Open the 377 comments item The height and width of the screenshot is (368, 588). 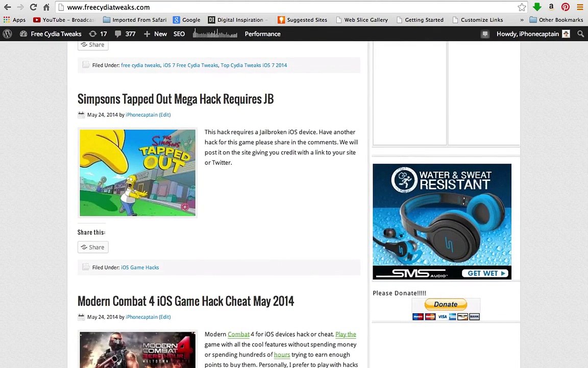(x=125, y=34)
